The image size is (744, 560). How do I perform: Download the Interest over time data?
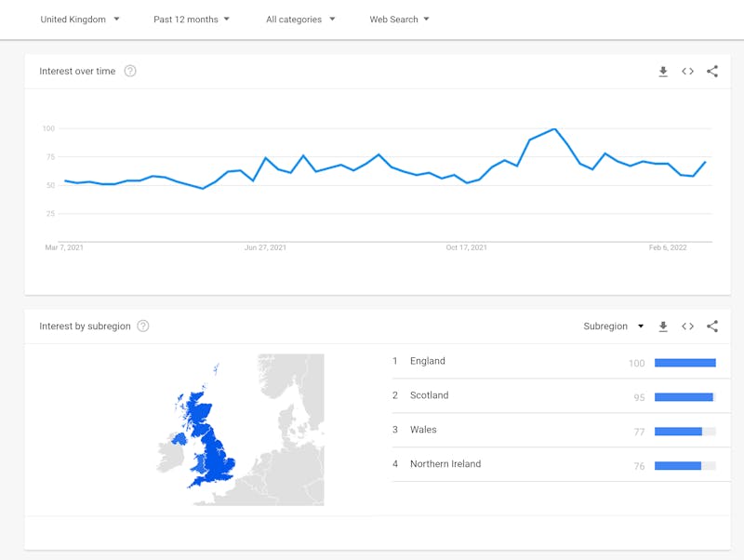(663, 72)
